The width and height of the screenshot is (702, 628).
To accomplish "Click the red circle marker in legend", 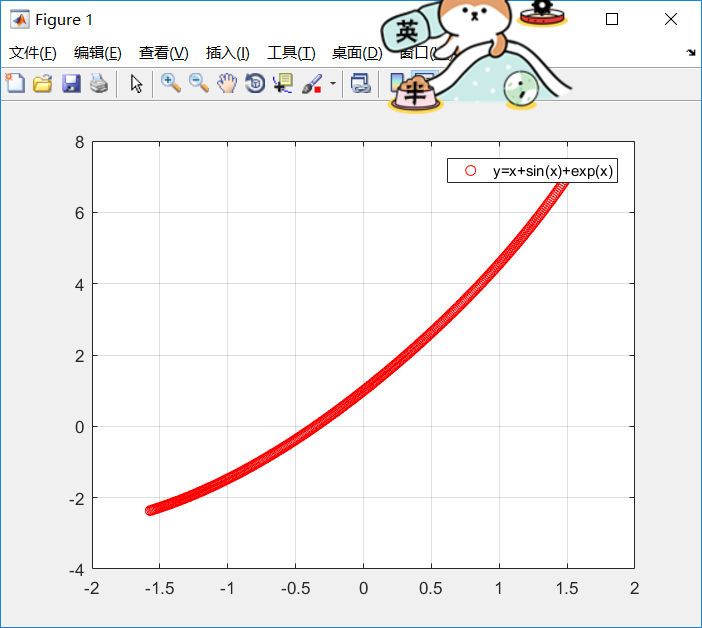I will (470, 171).
